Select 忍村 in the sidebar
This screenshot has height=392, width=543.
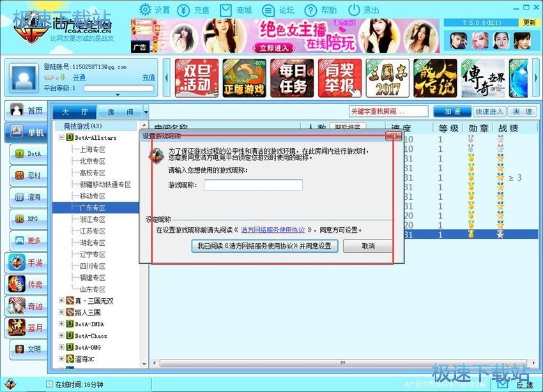[29, 176]
